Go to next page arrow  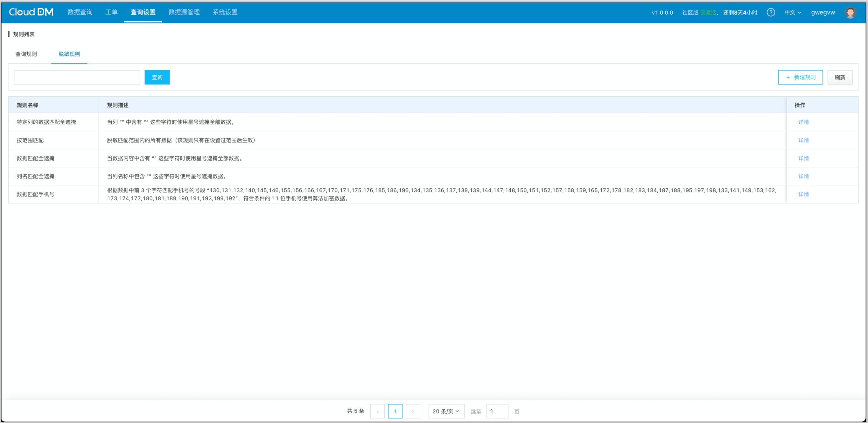click(x=413, y=411)
